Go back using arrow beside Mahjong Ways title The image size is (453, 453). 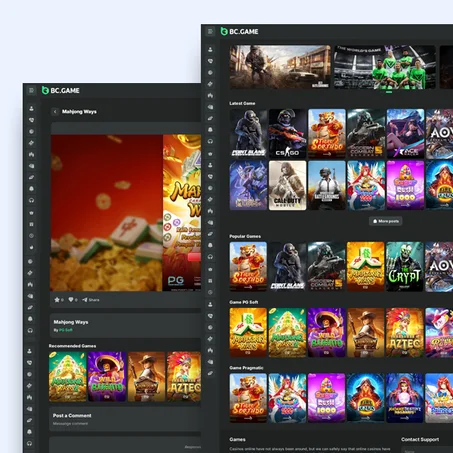click(55, 112)
